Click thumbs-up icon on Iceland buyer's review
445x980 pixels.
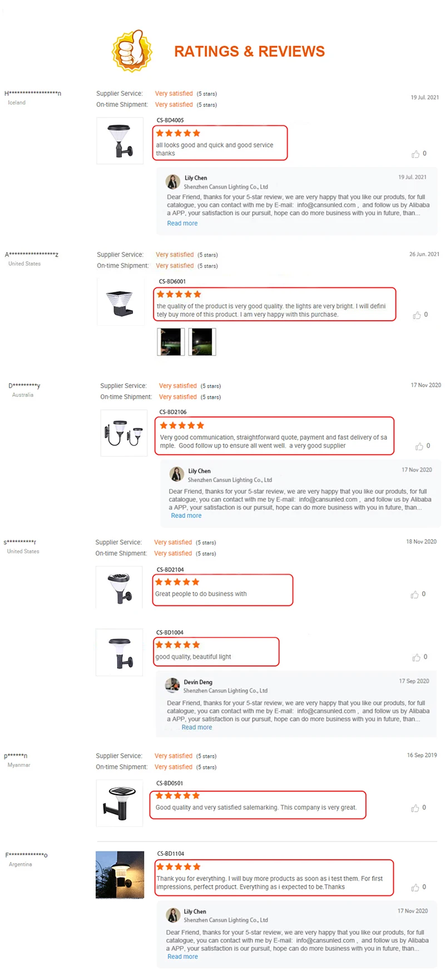pos(415,154)
